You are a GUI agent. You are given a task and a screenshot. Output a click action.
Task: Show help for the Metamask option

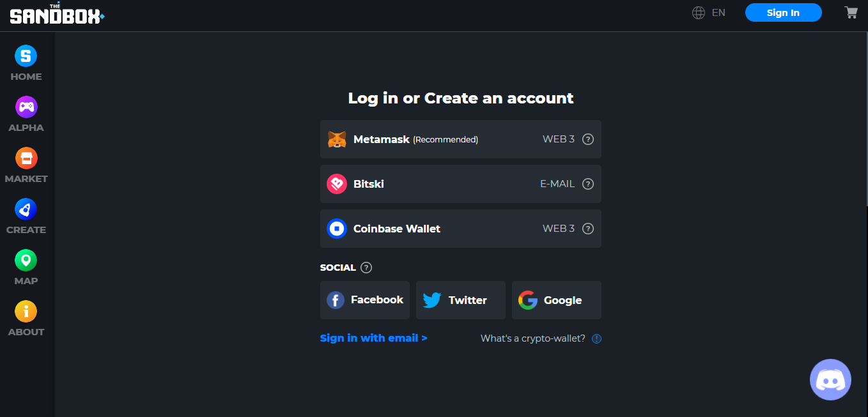pyautogui.click(x=588, y=139)
